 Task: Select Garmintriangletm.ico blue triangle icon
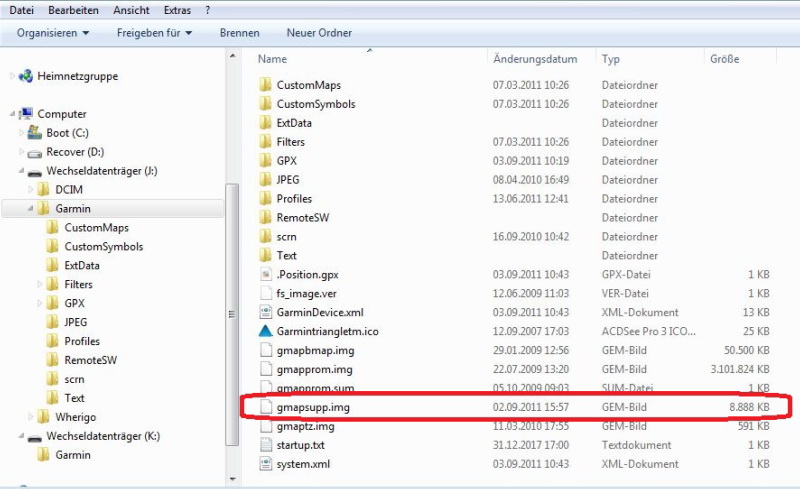tap(265, 331)
